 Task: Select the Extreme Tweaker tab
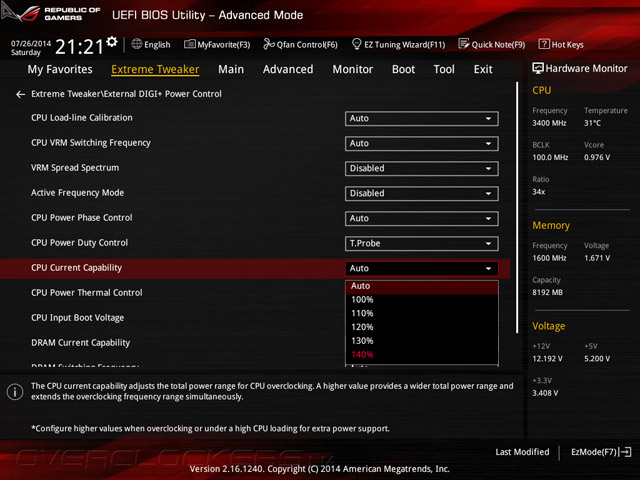point(155,69)
